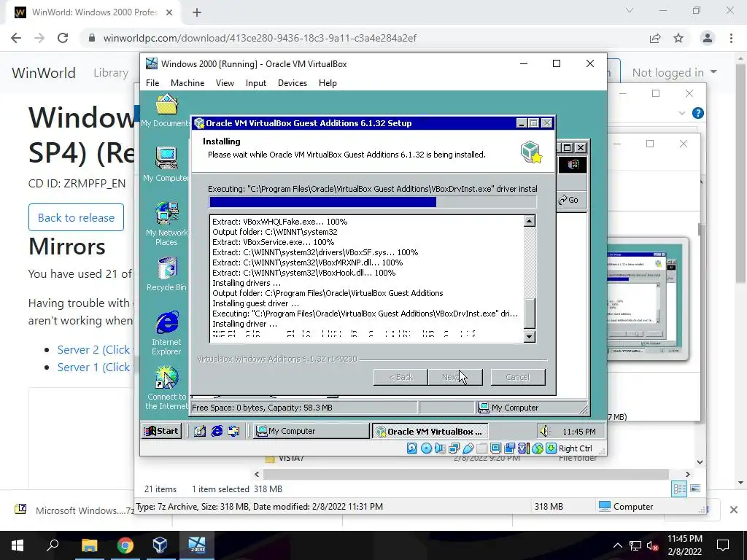
Task: Click the recording indicator in VirtualBox status bar
Action: pyautogui.click(x=509, y=448)
